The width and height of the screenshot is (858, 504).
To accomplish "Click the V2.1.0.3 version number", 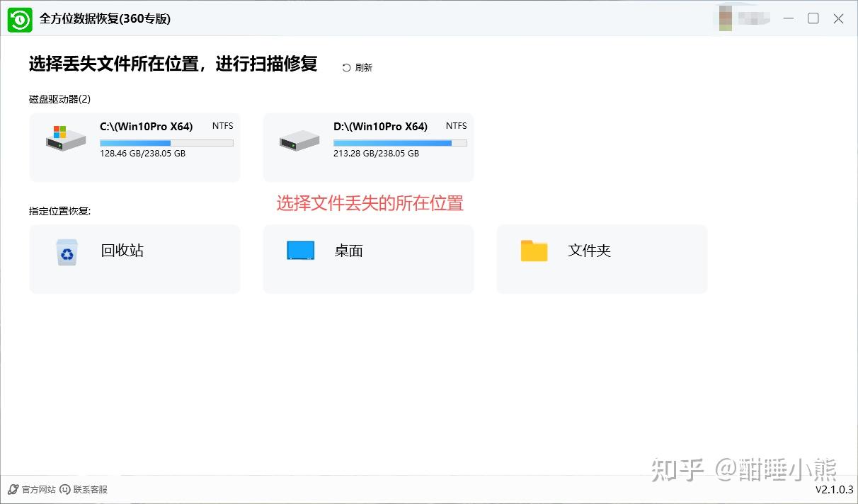I will pyautogui.click(x=835, y=490).
